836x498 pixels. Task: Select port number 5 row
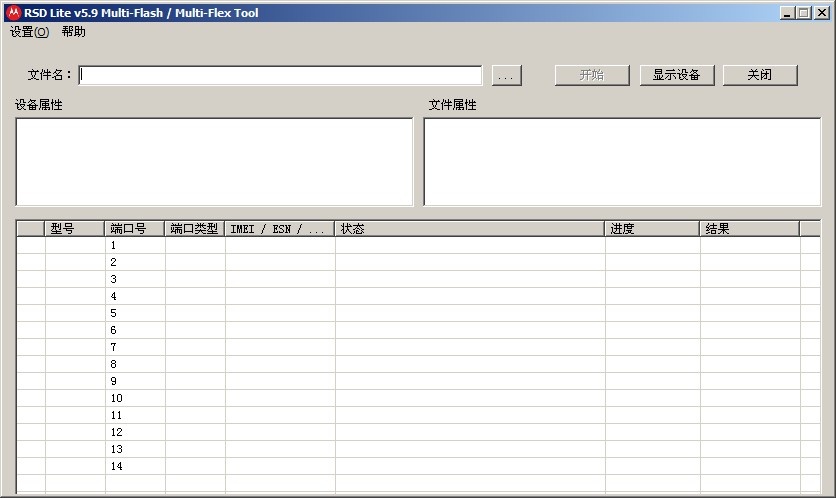click(x=419, y=314)
